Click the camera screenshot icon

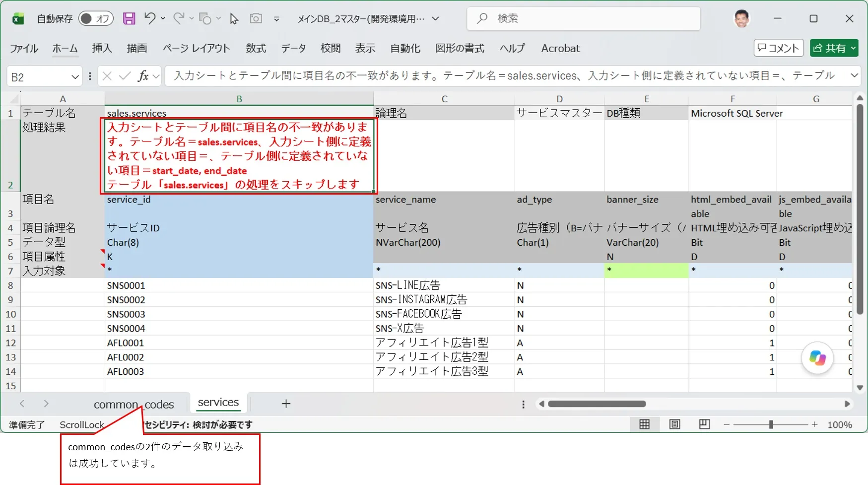tap(256, 18)
